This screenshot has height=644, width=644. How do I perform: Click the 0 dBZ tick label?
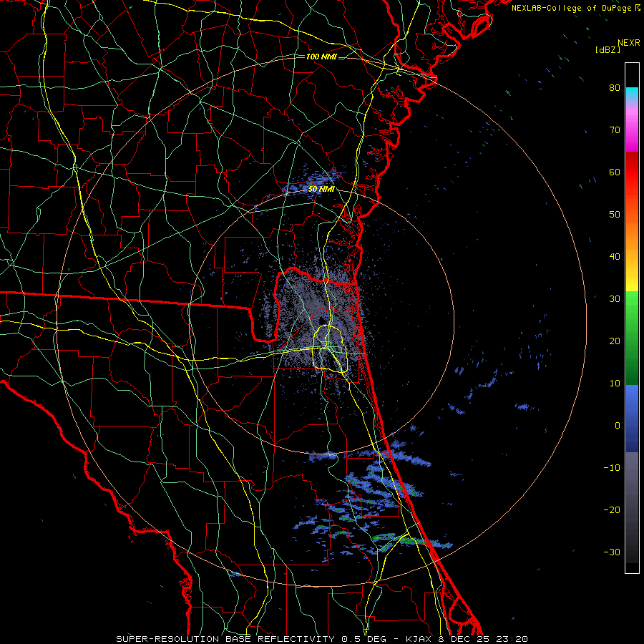pyautogui.click(x=618, y=426)
